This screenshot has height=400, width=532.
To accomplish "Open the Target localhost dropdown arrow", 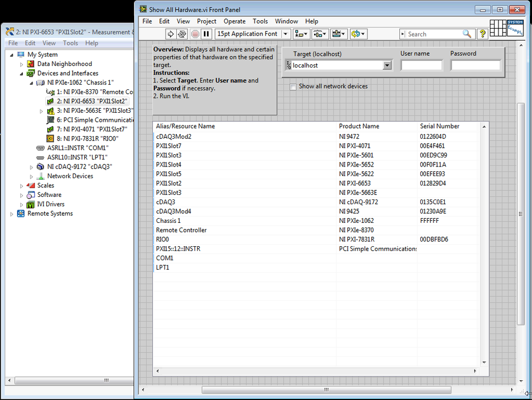I will pos(387,65).
